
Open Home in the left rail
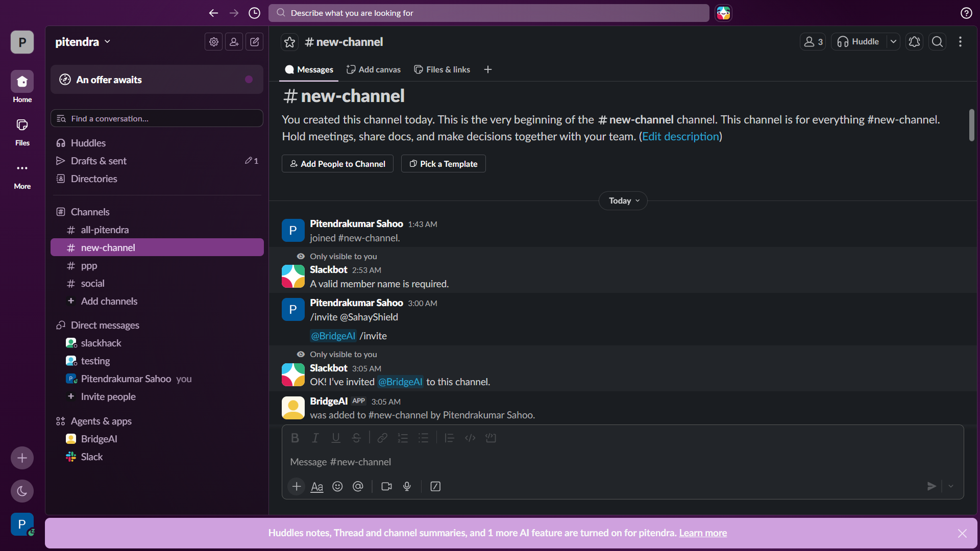point(22,87)
